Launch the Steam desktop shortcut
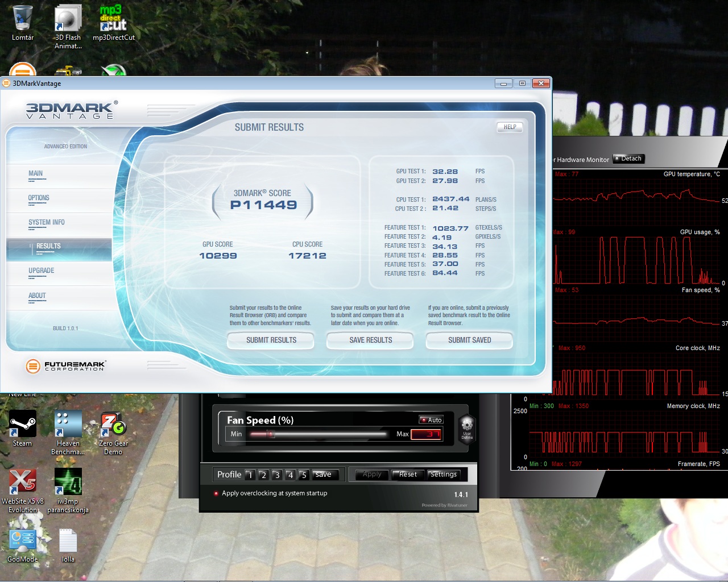This screenshot has height=582, width=728. pyautogui.click(x=23, y=428)
